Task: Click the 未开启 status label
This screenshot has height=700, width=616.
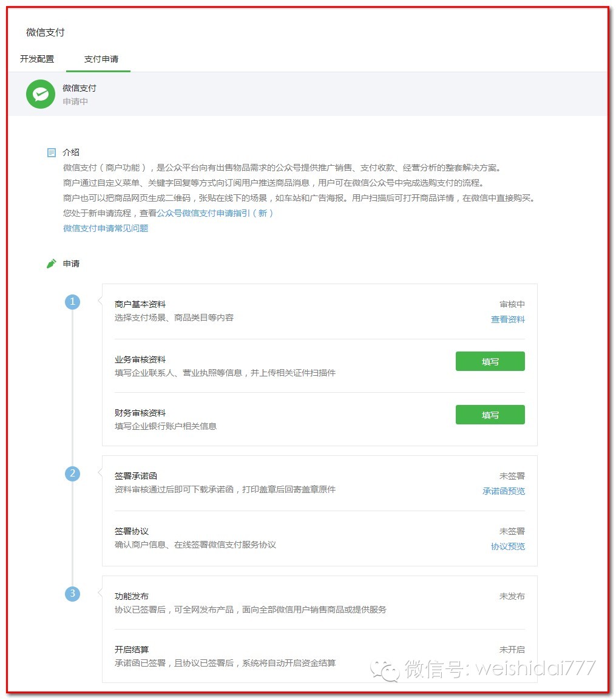Action: click(512, 650)
